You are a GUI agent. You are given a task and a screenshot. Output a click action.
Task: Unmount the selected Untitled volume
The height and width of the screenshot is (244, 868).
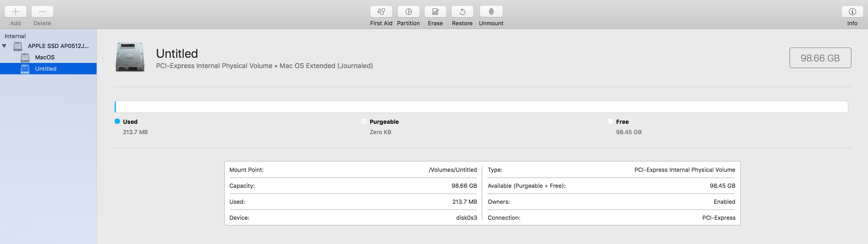coord(491,12)
